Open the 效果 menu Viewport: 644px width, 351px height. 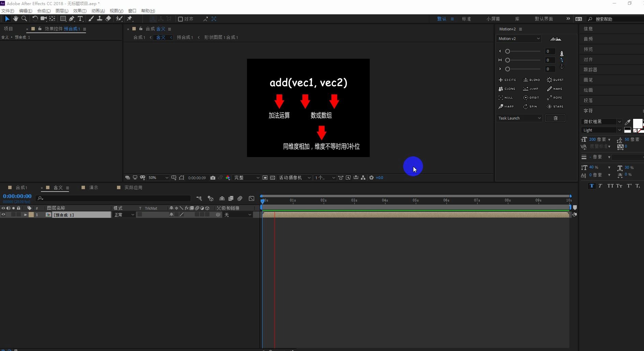point(79,11)
